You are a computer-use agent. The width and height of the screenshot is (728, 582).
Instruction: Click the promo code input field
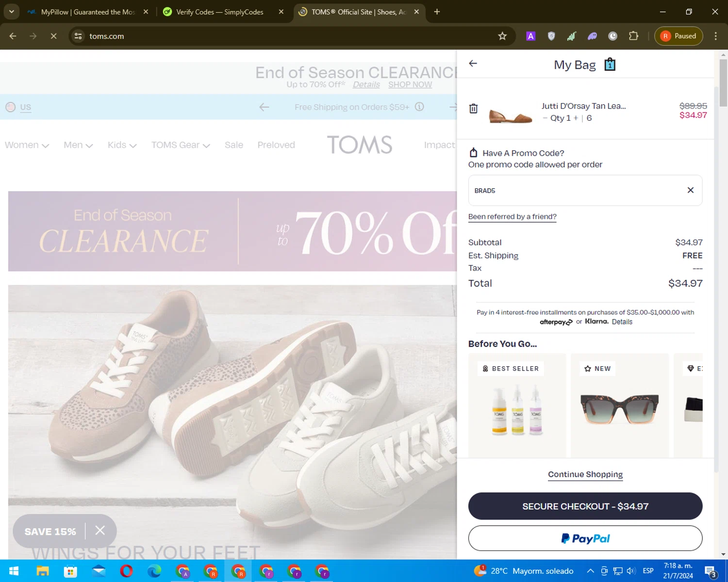click(x=585, y=190)
